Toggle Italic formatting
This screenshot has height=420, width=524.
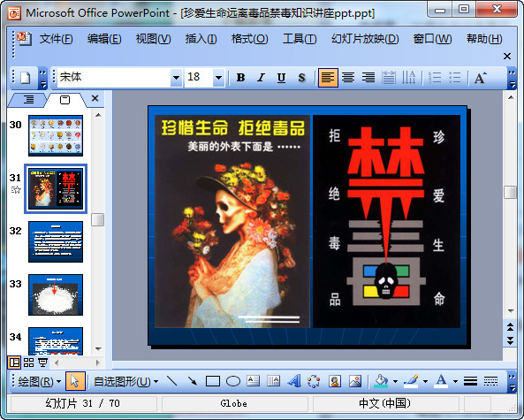click(x=261, y=78)
